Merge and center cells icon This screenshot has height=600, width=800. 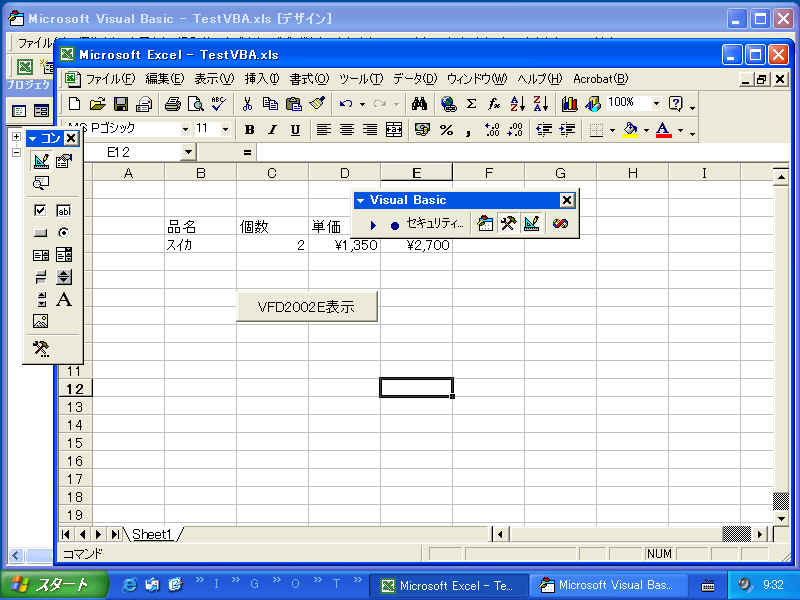tap(394, 130)
